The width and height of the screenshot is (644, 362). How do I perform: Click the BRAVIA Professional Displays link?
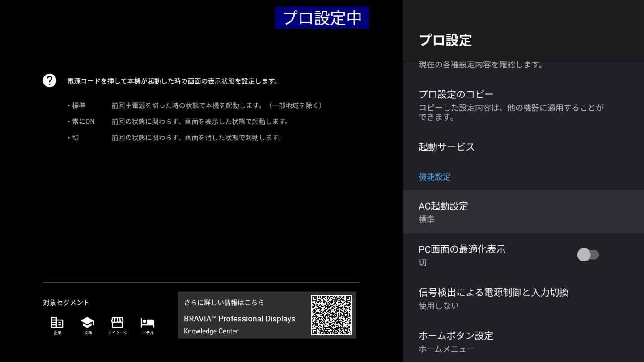[239, 319]
